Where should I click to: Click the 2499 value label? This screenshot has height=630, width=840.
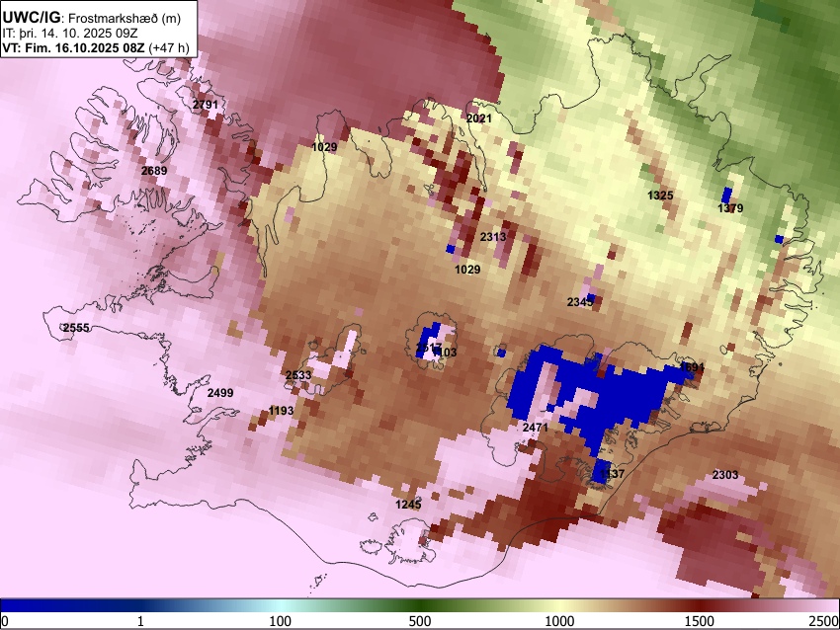coord(220,393)
